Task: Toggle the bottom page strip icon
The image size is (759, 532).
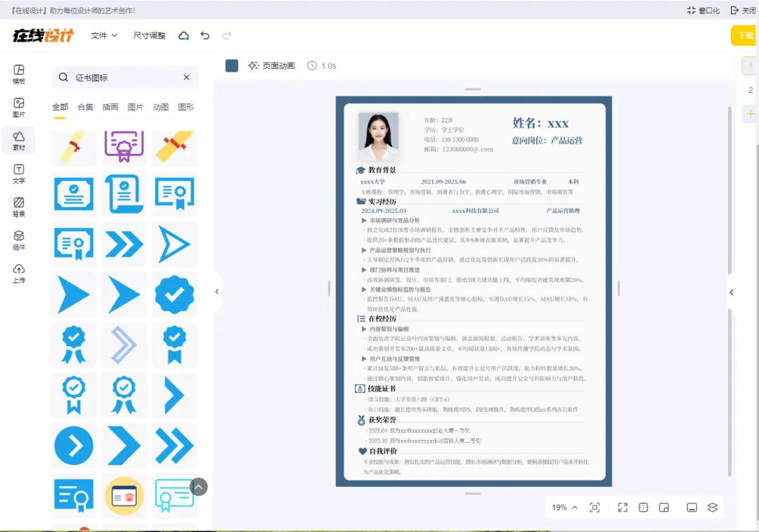Action: pos(692,507)
